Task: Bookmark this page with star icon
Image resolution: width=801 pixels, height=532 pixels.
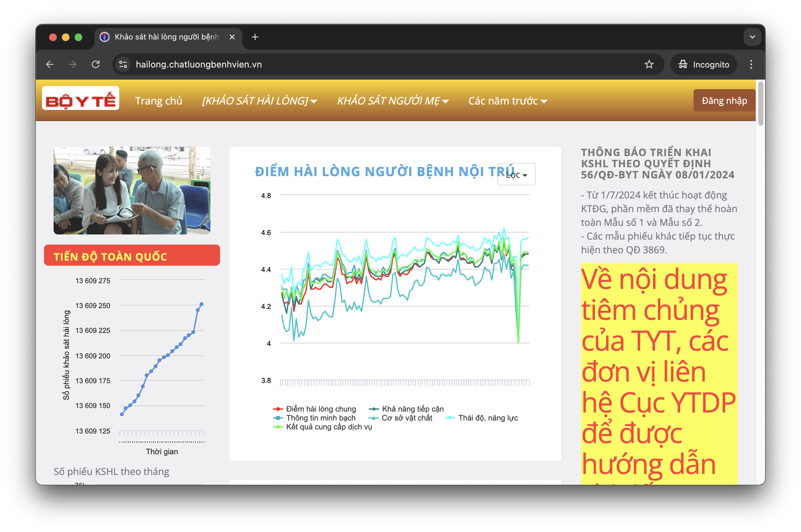Action: (649, 64)
